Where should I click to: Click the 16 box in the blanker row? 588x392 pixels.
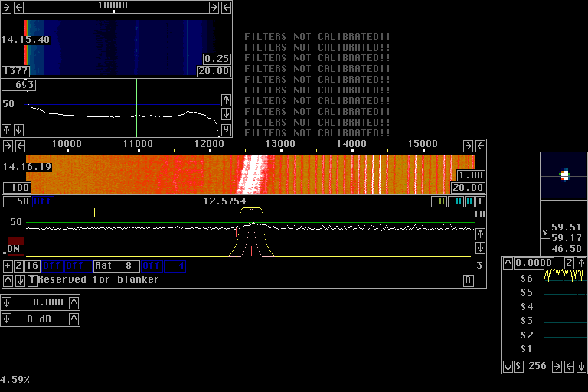pyautogui.click(x=32, y=266)
